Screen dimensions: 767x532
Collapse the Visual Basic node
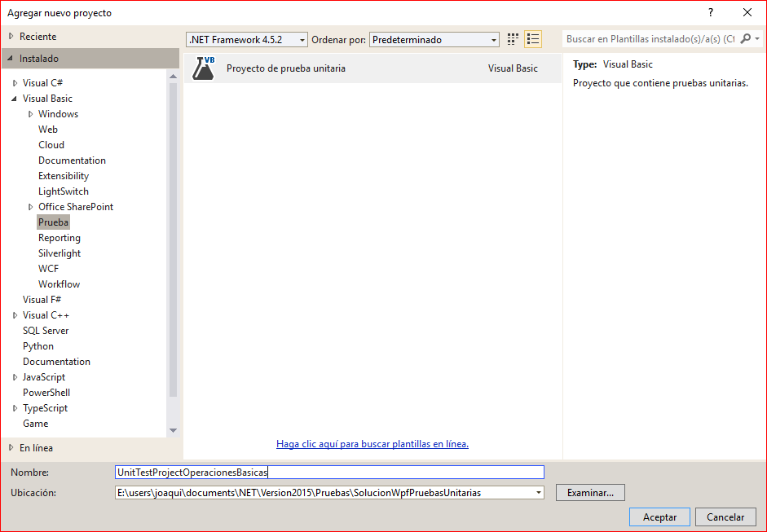pos(14,99)
